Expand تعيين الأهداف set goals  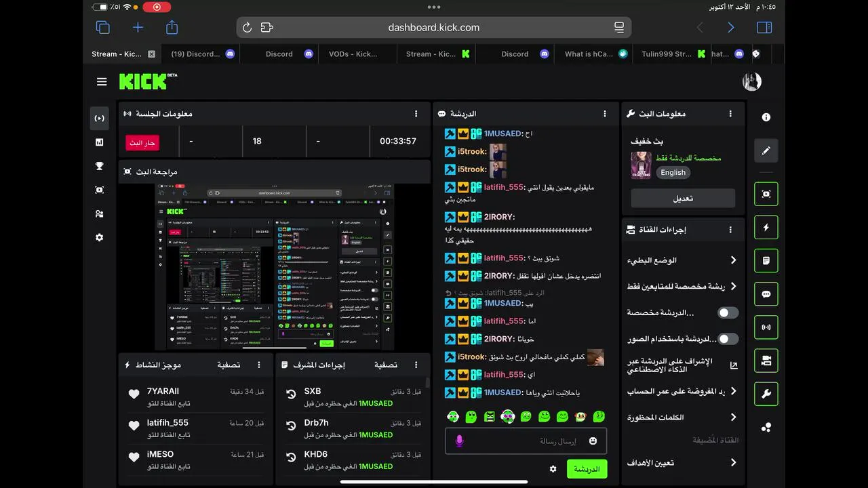[x=683, y=463]
